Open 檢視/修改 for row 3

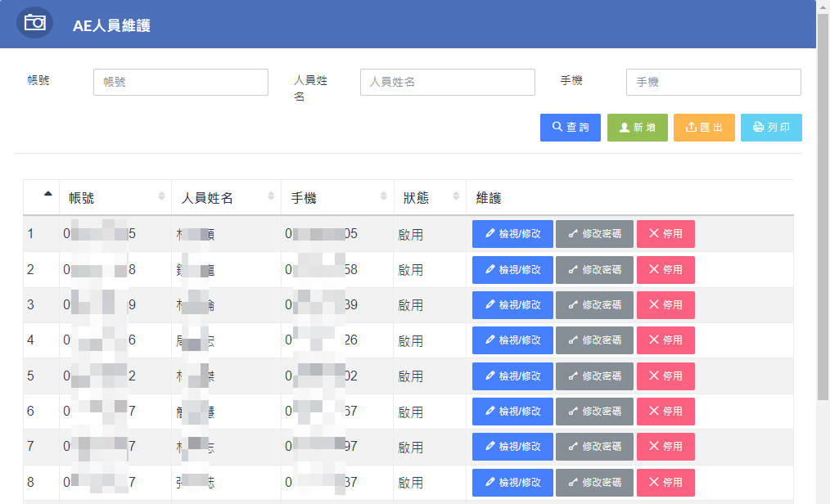point(512,305)
